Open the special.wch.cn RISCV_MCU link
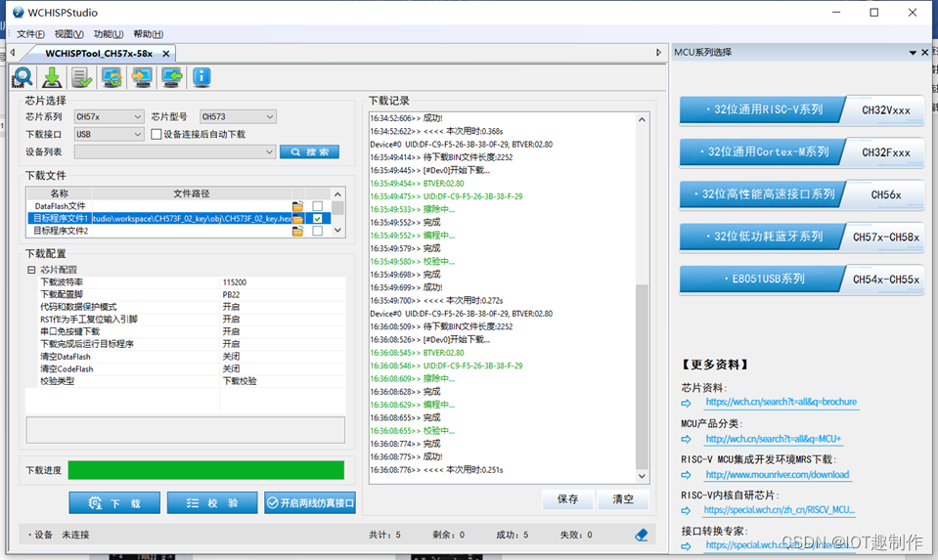The height and width of the screenshot is (560, 938). click(779, 510)
